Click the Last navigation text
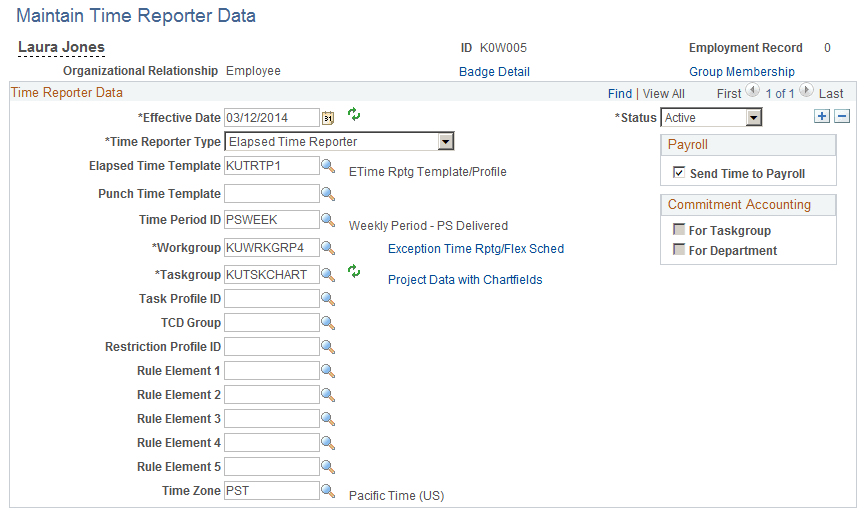The image size is (867, 512). 831,94
